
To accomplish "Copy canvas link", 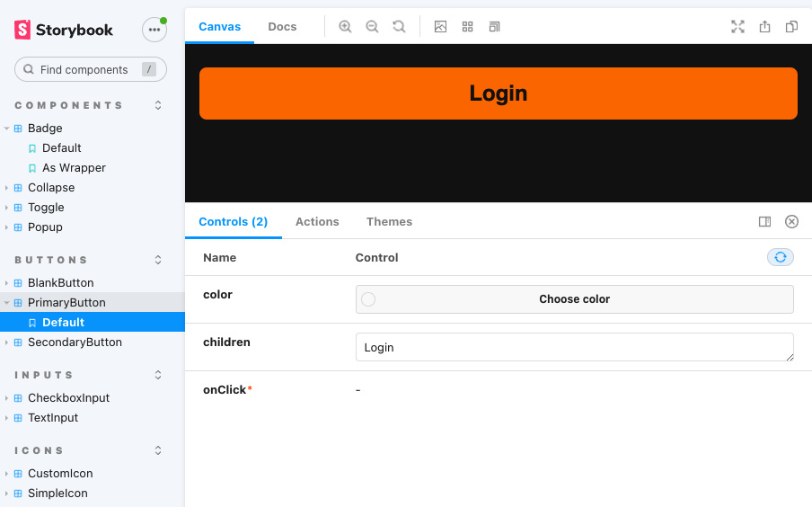I will 791,26.
